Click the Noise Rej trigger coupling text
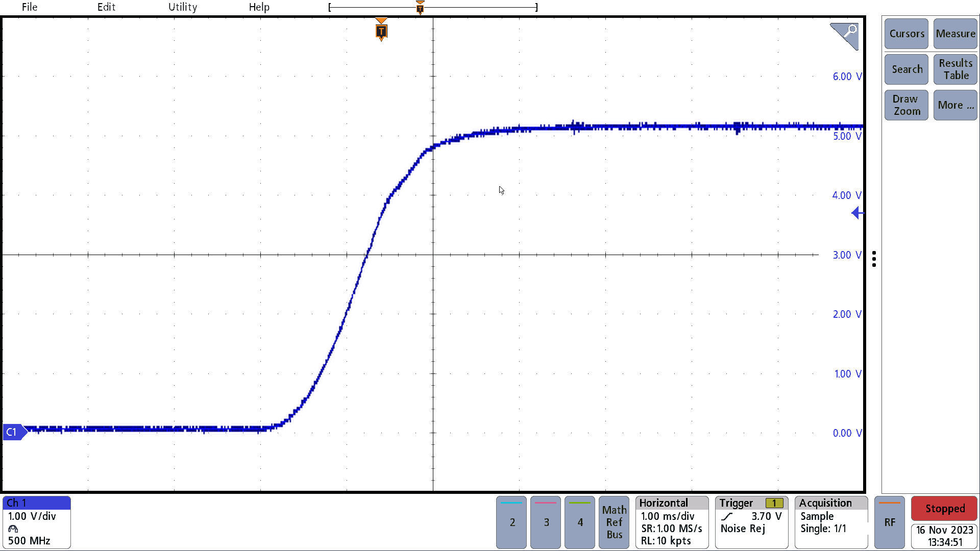 743,529
